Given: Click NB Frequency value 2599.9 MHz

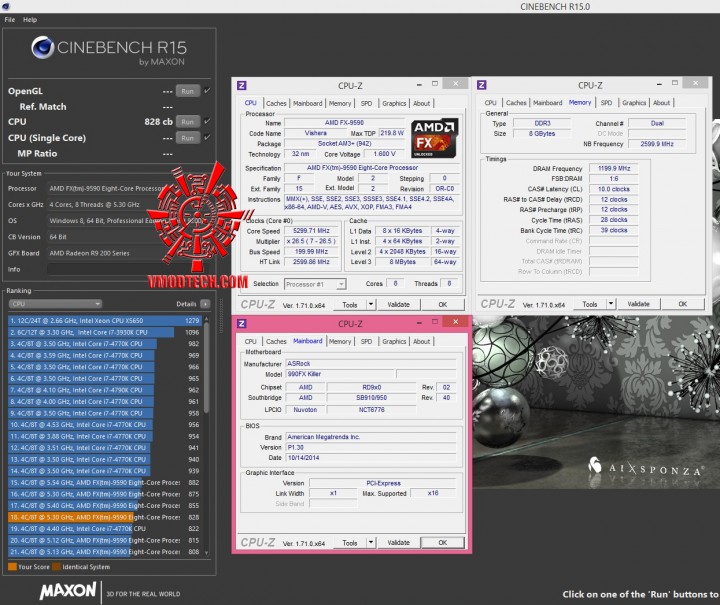Looking at the screenshot, I should (657, 144).
